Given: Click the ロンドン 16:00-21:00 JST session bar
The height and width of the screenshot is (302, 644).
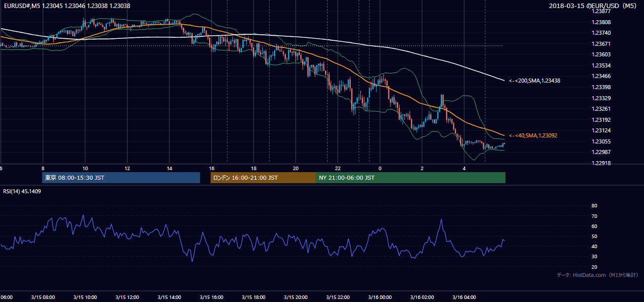Looking at the screenshot, I should [x=263, y=178].
